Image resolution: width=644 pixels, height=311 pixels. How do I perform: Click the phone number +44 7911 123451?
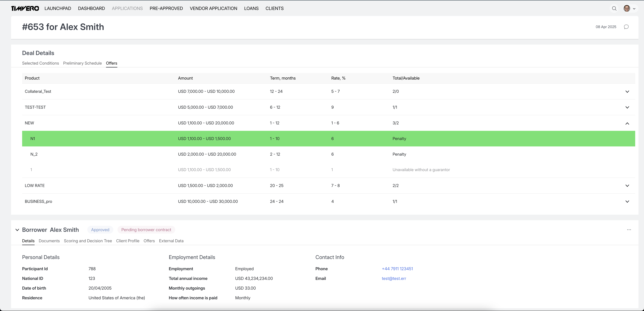[397, 269]
